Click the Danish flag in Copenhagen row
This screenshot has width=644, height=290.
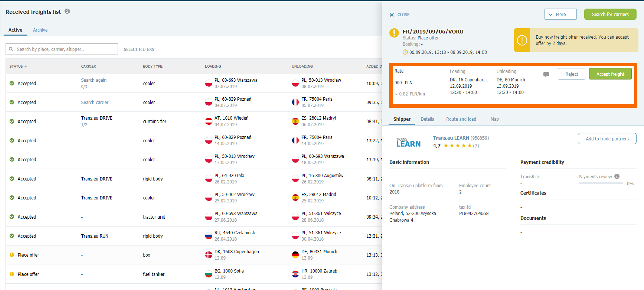click(209, 255)
